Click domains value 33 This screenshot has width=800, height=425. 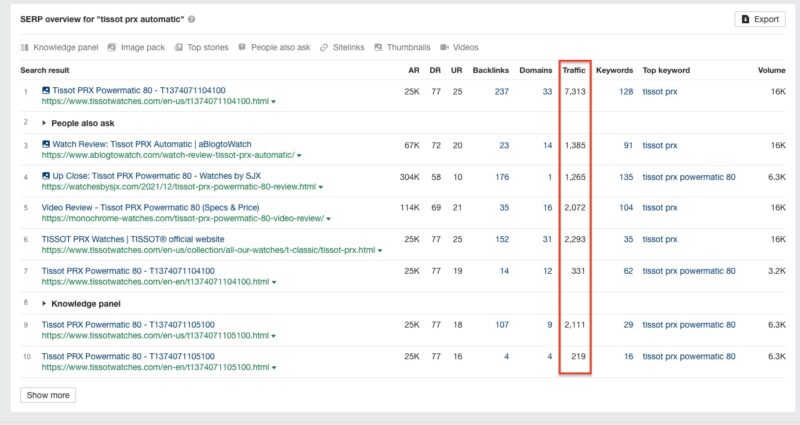point(547,92)
